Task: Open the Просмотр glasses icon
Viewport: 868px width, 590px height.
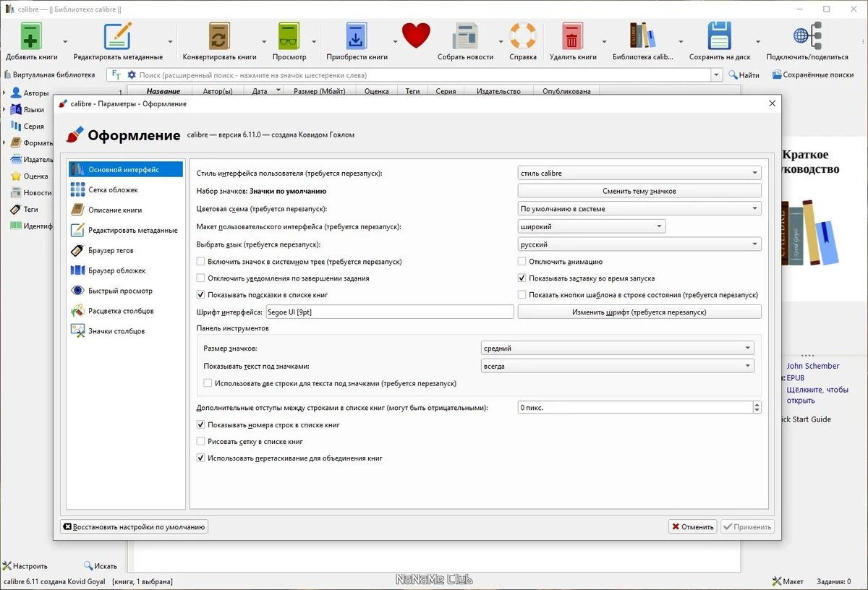Action: coord(289,36)
